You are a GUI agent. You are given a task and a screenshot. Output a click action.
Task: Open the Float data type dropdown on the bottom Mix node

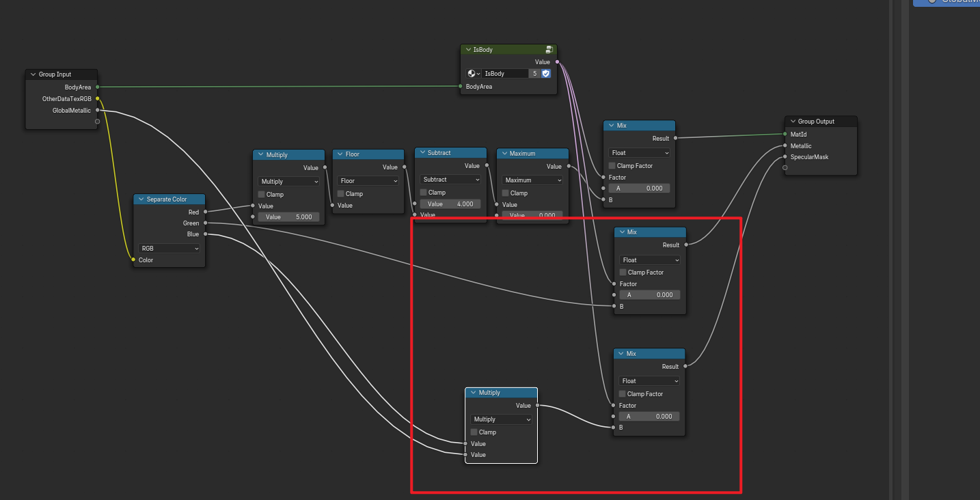[x=649, y=381]
